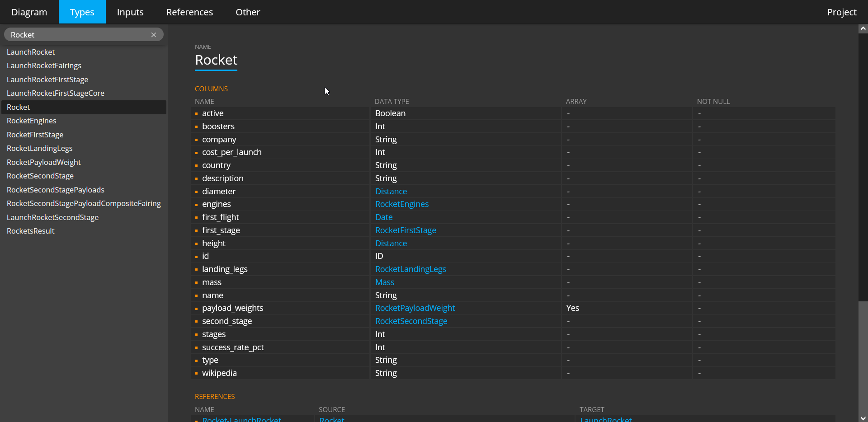Viewport: 868px width, 422px height.
Task: Open the Inputs tab
Action: [x=130, y=12]
